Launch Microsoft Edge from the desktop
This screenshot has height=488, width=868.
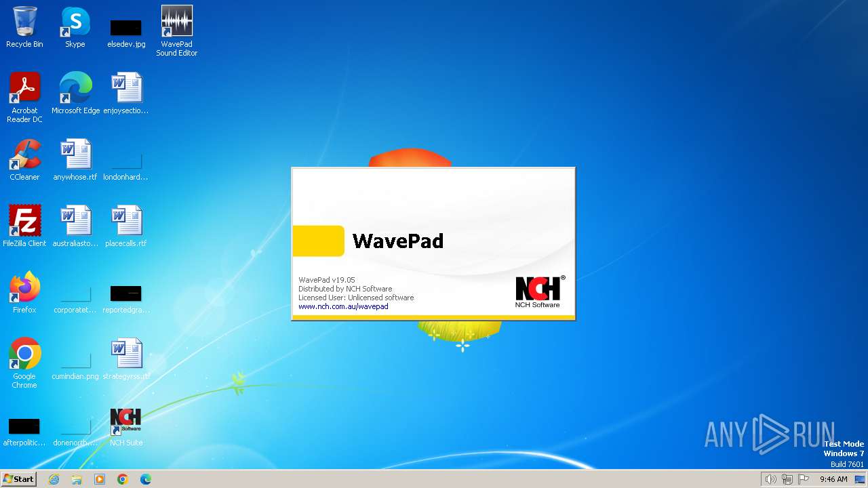pyautogui.click(x=75, y=93)
